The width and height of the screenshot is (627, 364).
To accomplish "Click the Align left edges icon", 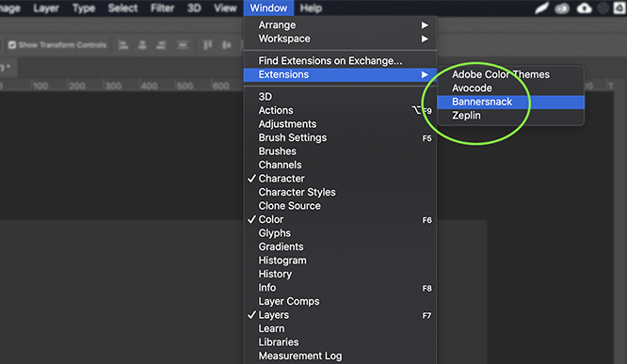I will 123,45.
